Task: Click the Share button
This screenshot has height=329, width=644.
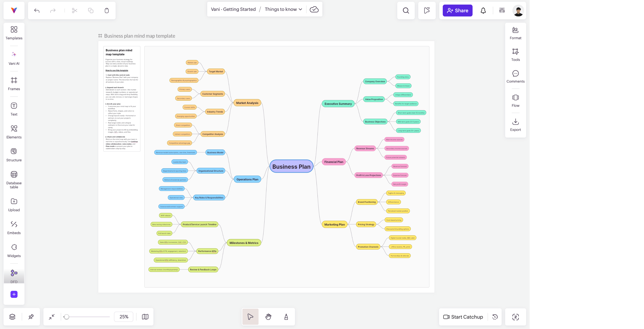Action: (457, 10)
